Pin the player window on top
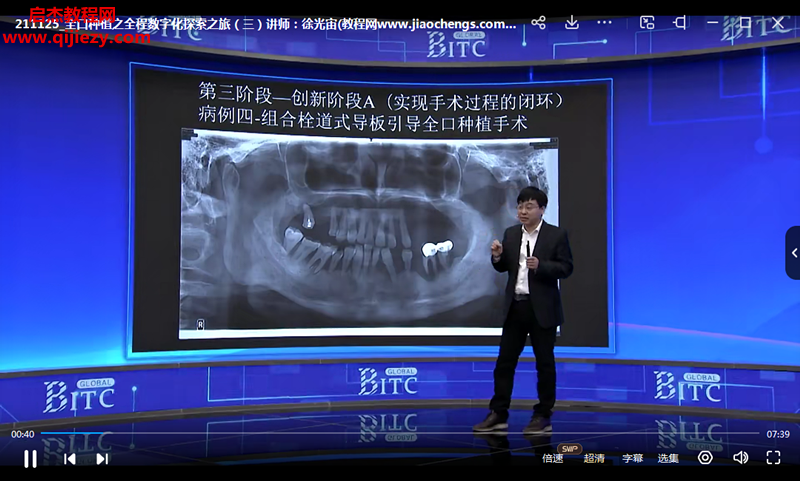The height and width of the screenshot is (481, 800). coord(680,22)
